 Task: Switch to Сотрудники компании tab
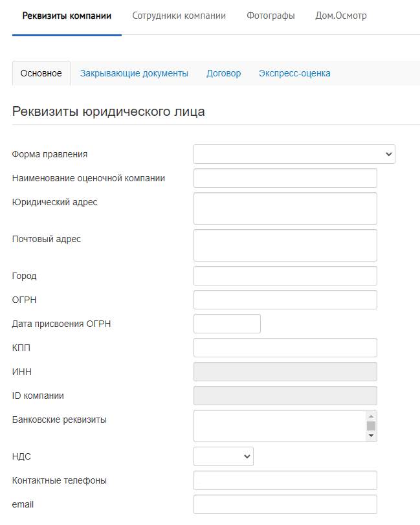point(179,16)
